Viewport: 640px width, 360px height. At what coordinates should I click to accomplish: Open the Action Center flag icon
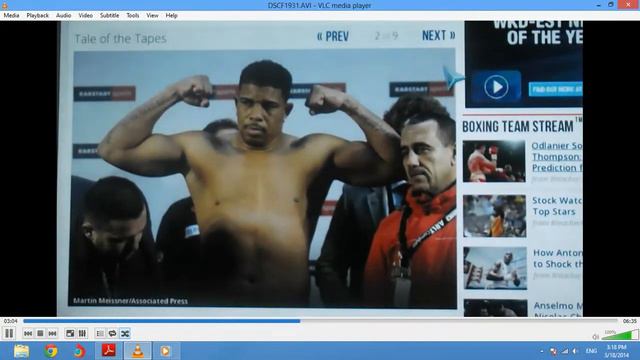(553, 351)
